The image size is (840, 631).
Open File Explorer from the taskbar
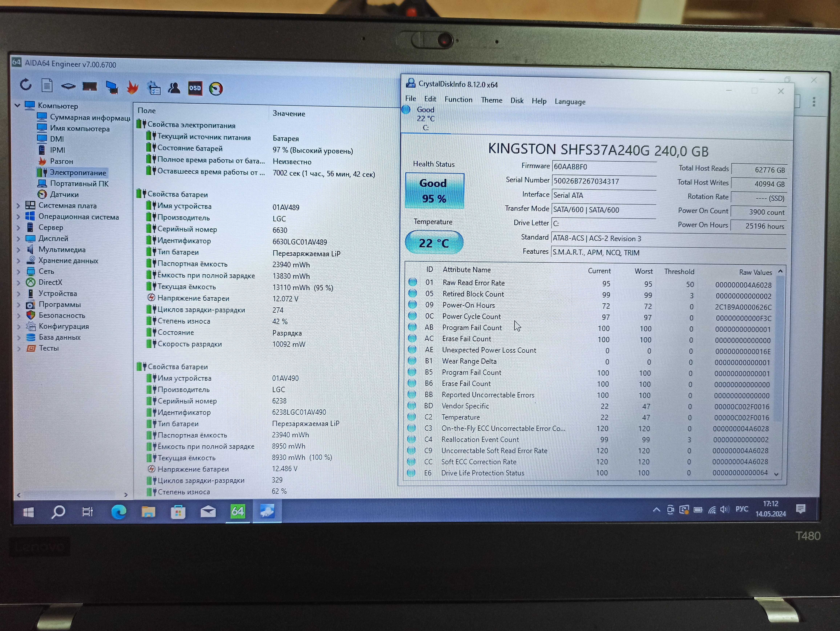pos(148,512)
